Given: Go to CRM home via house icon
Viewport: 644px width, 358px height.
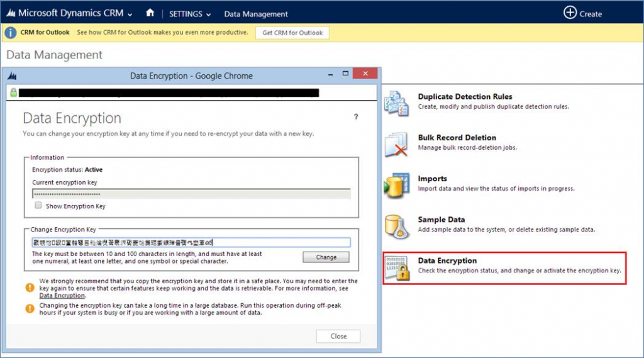Looking at the screenshot, I should coord(150,13).
